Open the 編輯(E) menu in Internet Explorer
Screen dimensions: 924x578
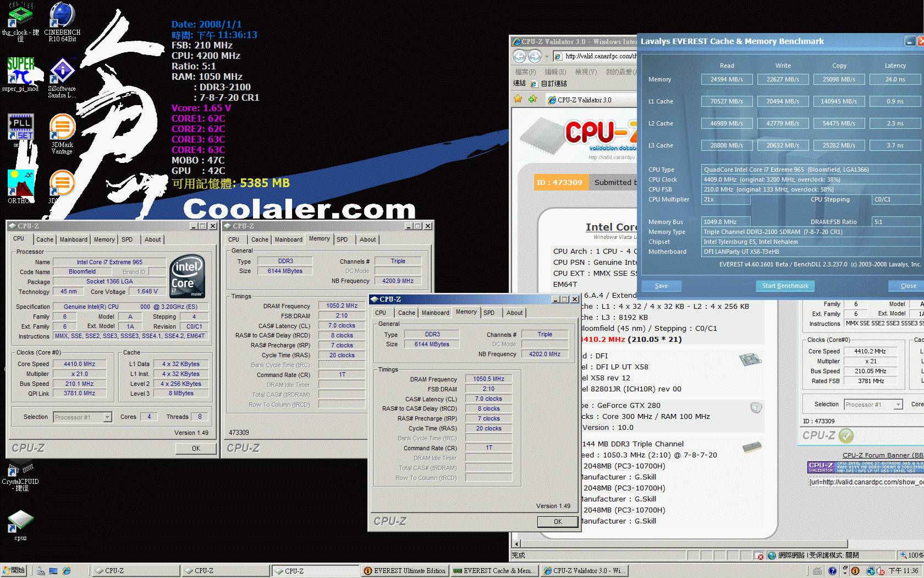(x=555, y=72)
